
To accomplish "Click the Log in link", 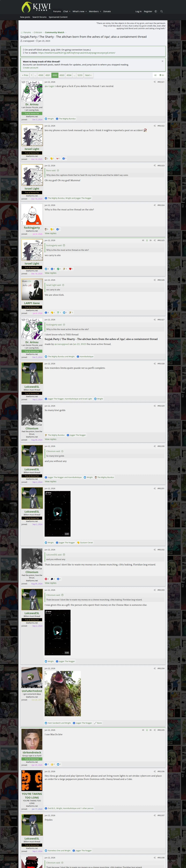I will (x=138, y=11).
